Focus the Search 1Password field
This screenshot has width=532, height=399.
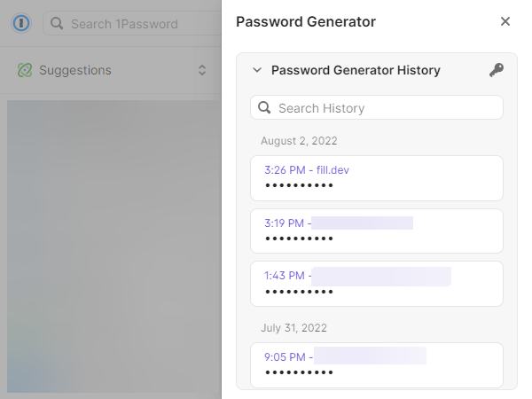click(x=132, y=23)
